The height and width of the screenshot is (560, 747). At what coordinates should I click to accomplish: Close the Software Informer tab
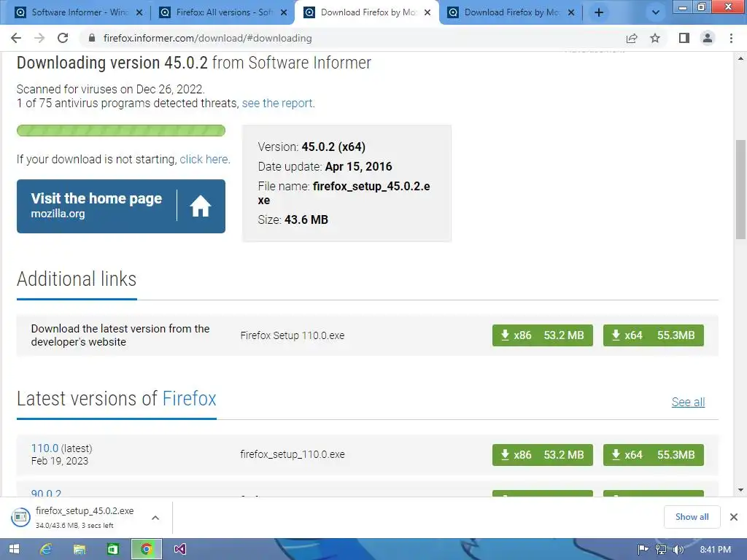(x=139, y=12)
